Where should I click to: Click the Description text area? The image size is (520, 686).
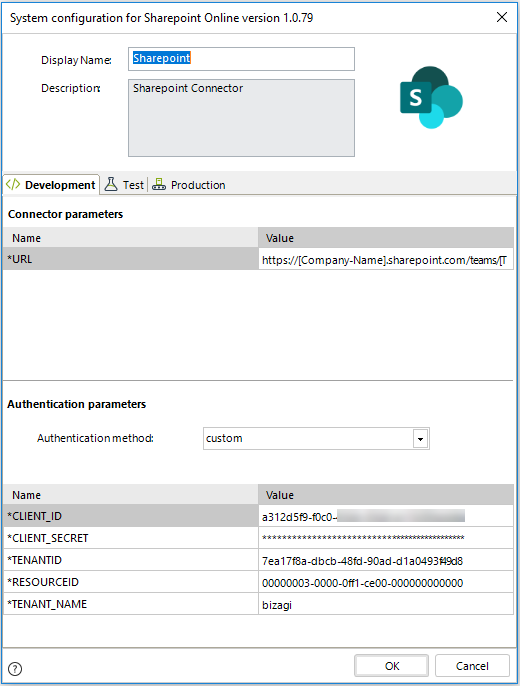pos(241,118)
